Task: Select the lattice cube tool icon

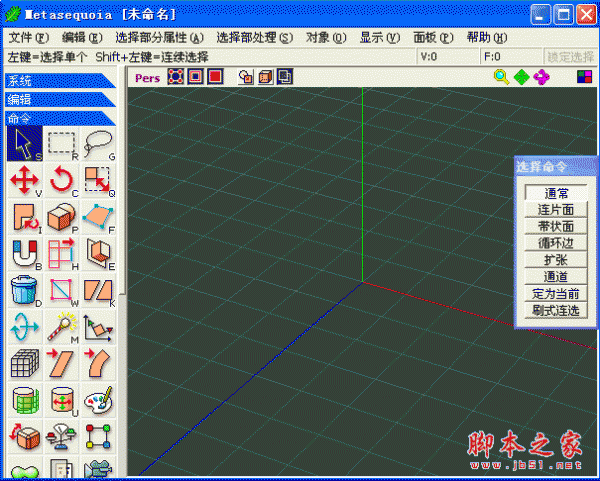Action: click(x=24, y=364)
